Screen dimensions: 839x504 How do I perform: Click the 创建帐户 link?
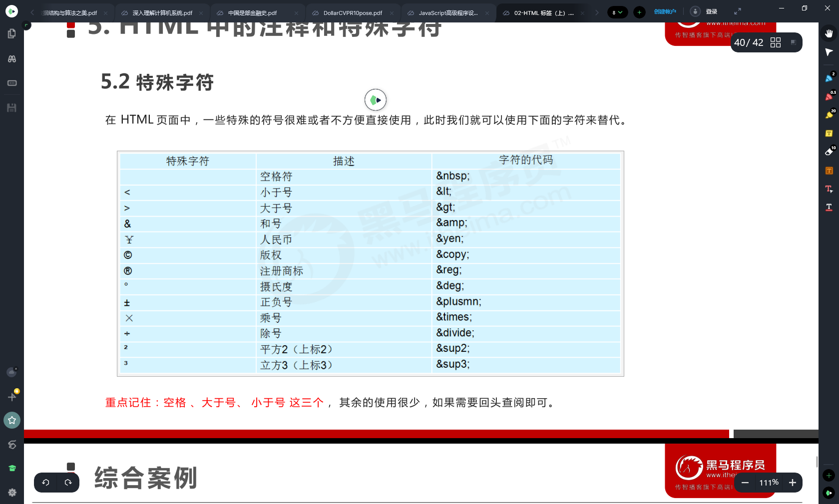click(666, 11)
